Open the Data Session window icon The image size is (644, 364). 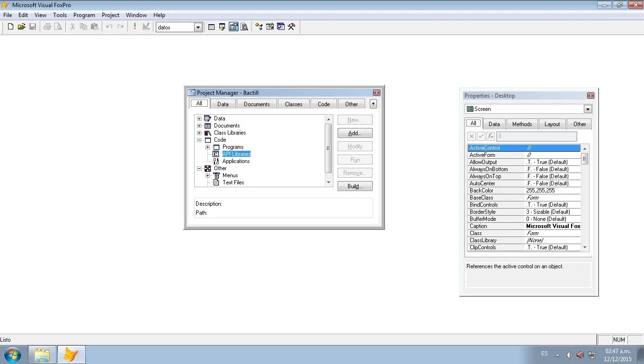pos(222,27)
